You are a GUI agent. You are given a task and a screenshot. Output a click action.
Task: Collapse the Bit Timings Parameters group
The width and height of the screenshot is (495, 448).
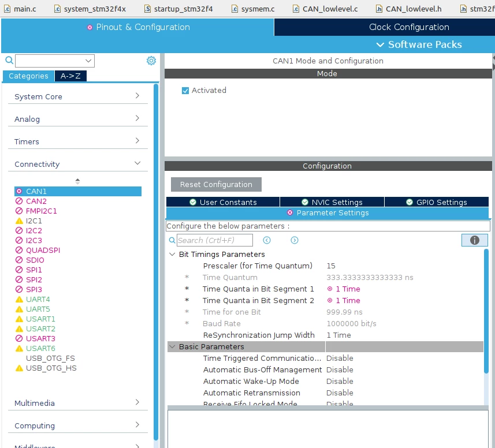172,254
